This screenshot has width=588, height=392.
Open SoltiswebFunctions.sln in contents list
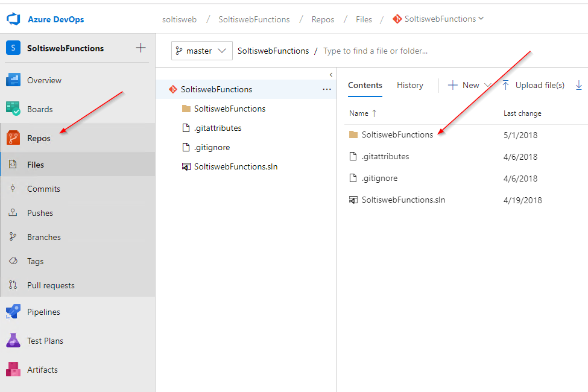click(x=403, y=200)
